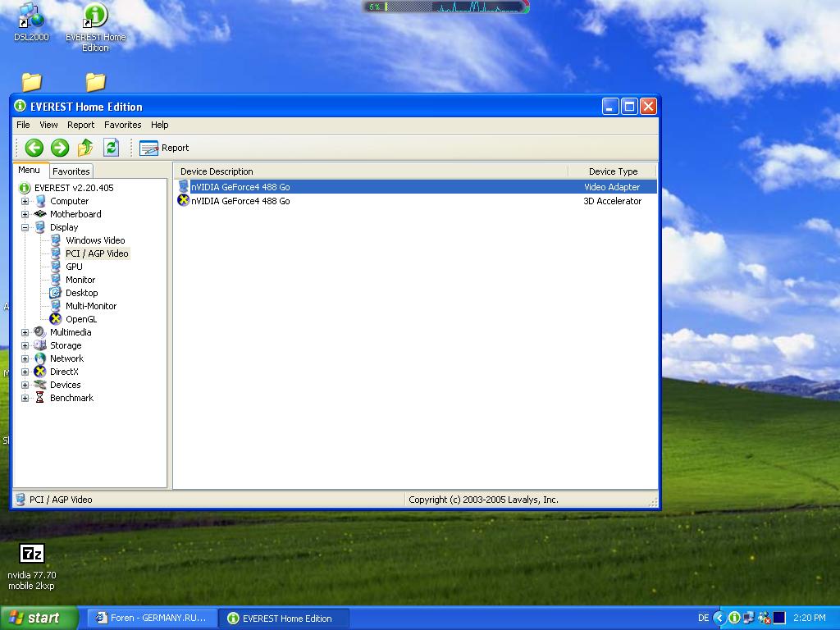Click the Up one level arrow icon
Image resolution: width=840 pixels, height=630 pixels.
[85, 148]
